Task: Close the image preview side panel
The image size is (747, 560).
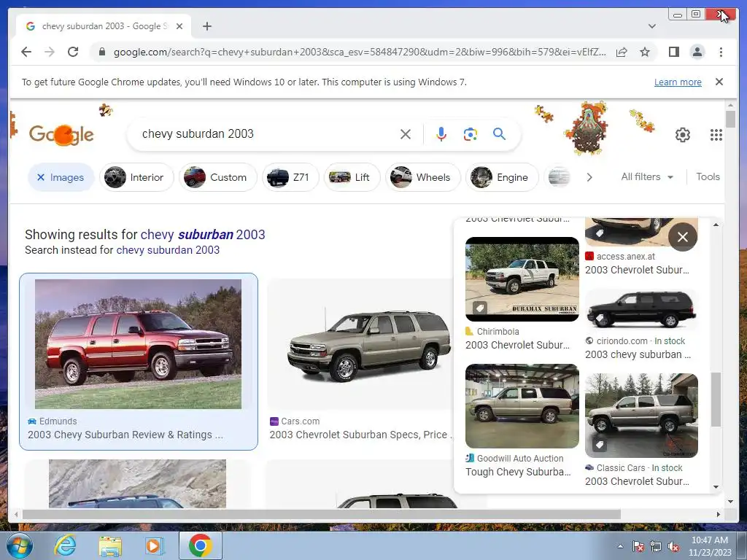Action: point(682,237)
